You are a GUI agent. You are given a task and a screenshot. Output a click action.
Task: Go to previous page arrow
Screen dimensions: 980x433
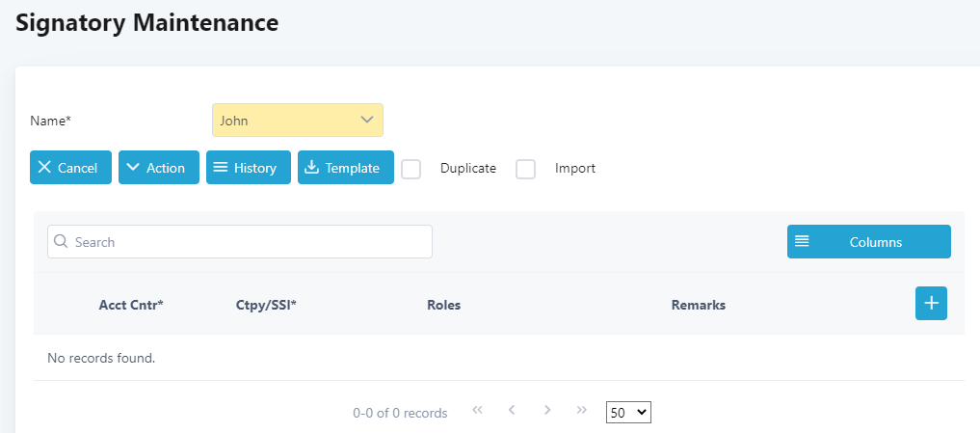[512, 410]
